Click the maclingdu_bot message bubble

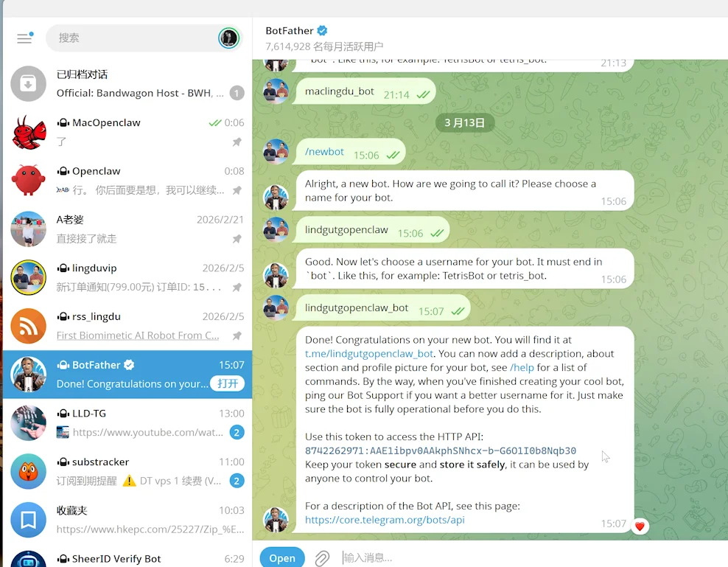363,91
